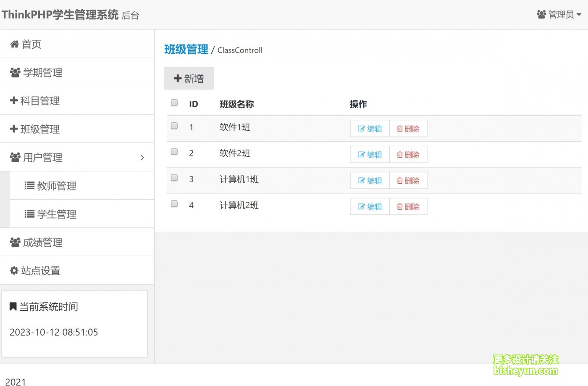Viewport: 588px width, 386px height.
Task: Open the 管理员 dropdown menu
Action: (559, 15)
